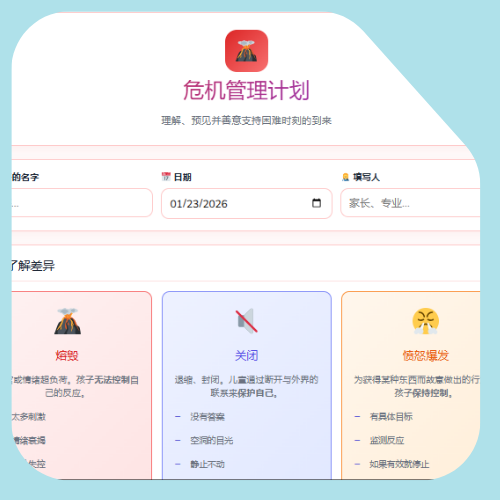Click the 静止不动 list item
The width and height of the screenshot is (500, 500).
click(x=207, y=464)
